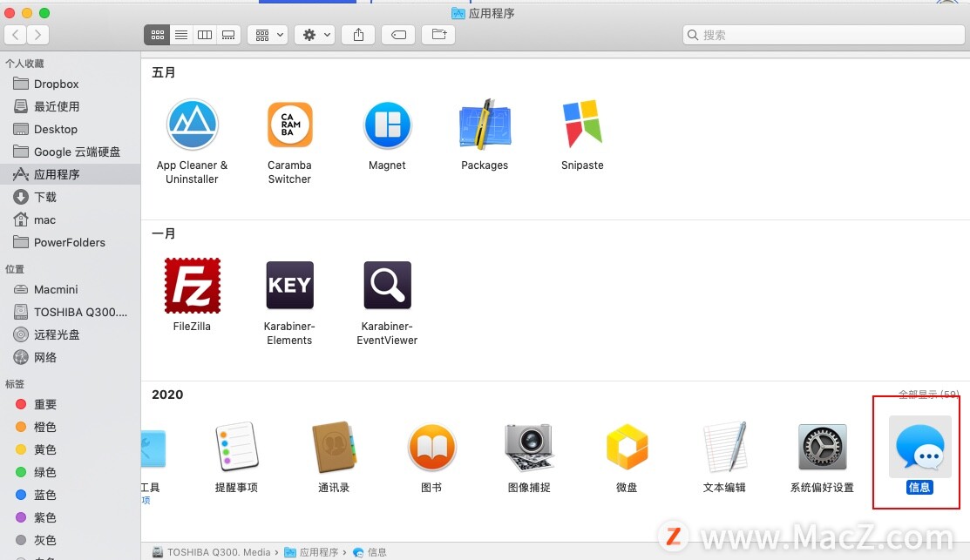Viewport: 970px width, 560px height.
Task: Open PowerFolders in the sidebar
Action: click(x=71, y=242)
